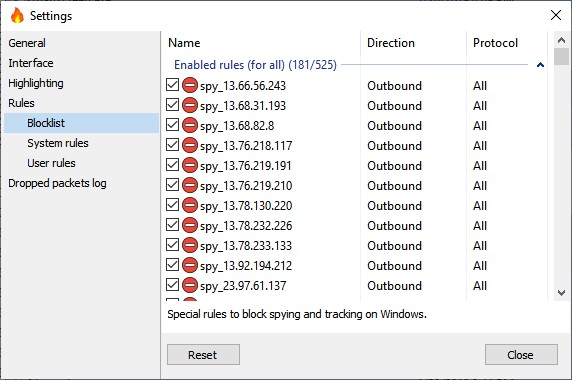This screenshot has width=572, height=380.
Task: Select the spy_13.68.31.193 rule name
Action: (243, 106)
